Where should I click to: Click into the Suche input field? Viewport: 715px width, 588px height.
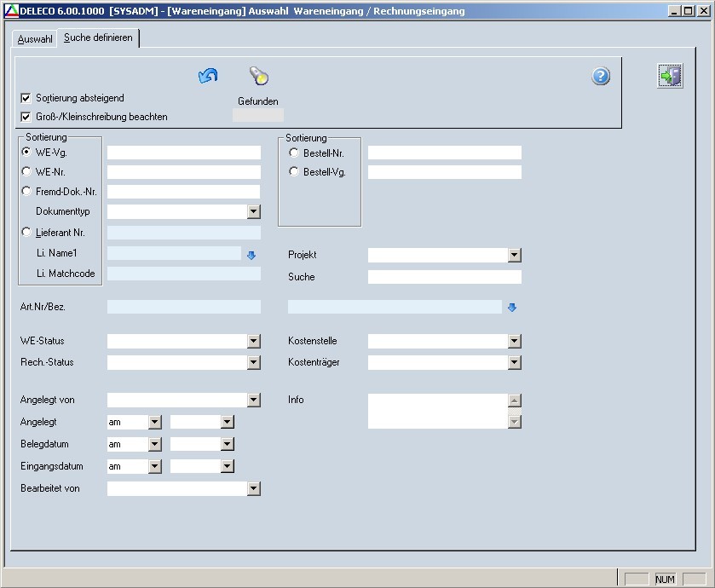tap(444, 277)
